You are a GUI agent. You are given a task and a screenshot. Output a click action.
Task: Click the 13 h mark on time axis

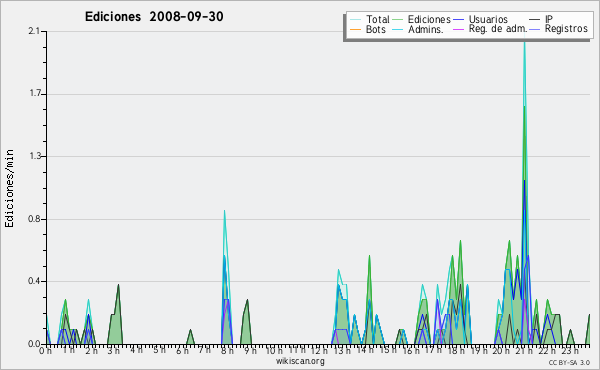coord(341,351)
